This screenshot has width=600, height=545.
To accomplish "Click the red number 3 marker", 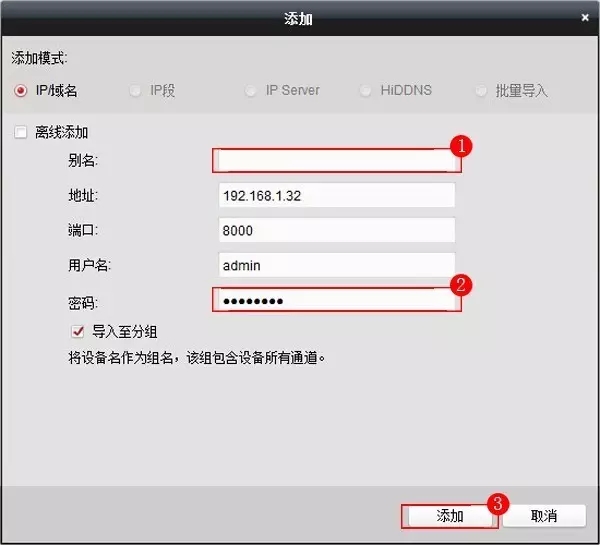I will pos(497,501).
